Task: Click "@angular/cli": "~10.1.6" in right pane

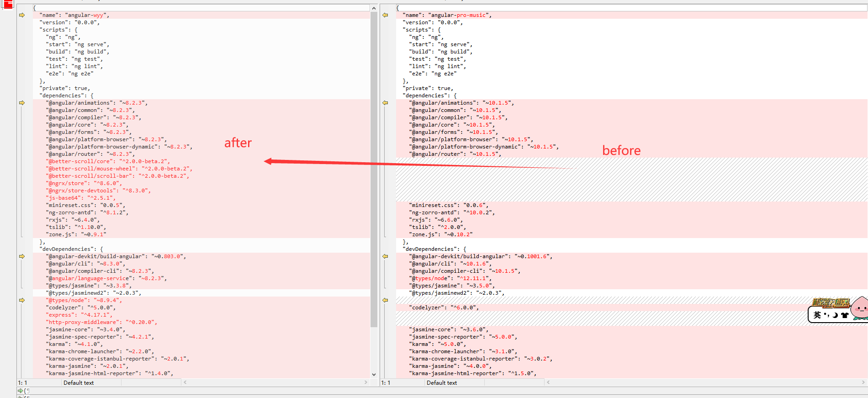Action: pos(450,264)
